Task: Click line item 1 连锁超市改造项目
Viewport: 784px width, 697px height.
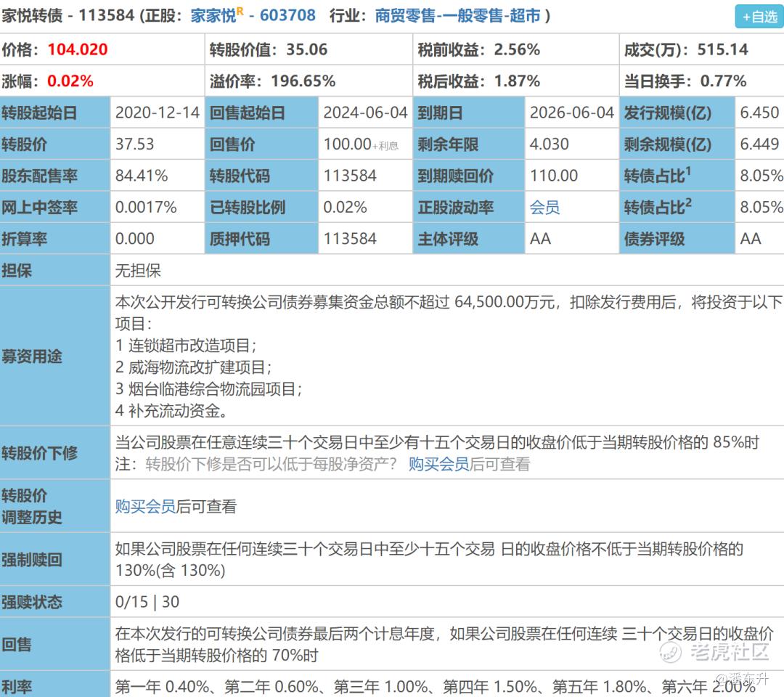Action: click(x=186, y=345)
